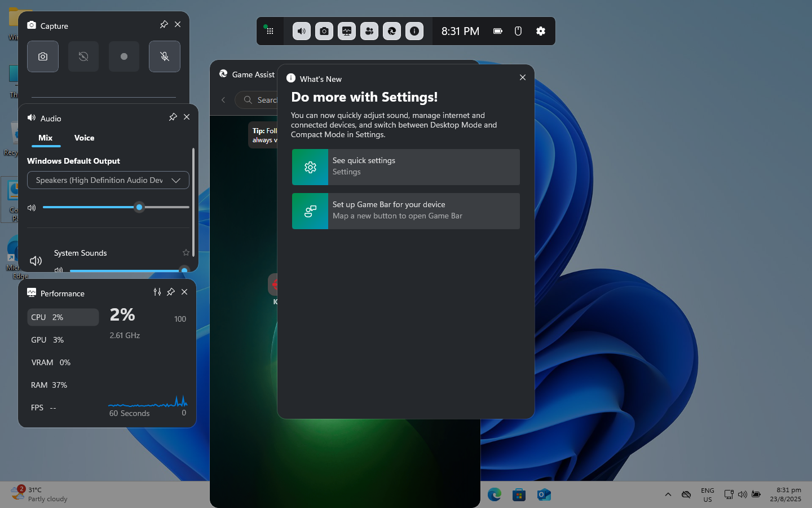The image size is (812, 508).
Task: Start recording in Capture widget
Action: [x=124, y=56]
